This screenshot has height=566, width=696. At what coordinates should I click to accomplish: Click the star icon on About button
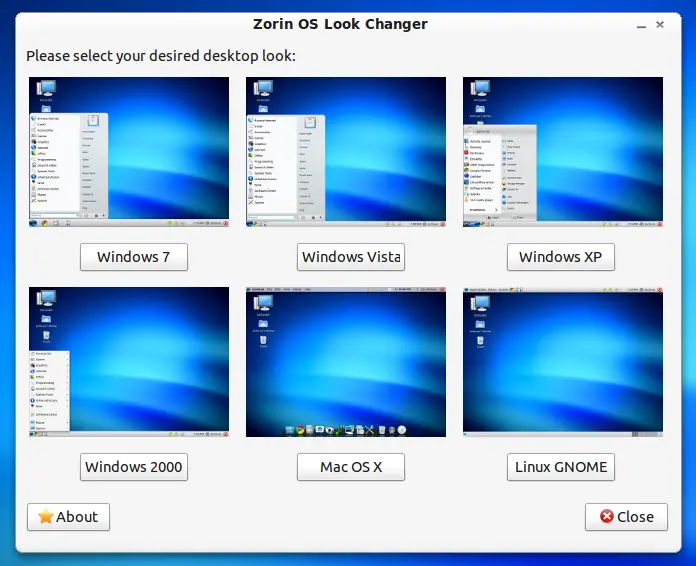46,516
